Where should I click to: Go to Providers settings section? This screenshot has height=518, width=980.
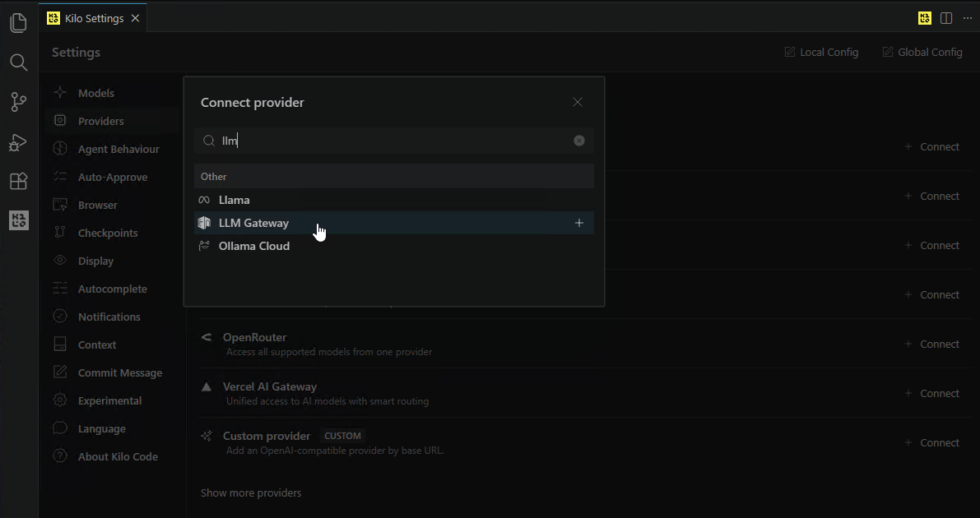coord(113,121)
